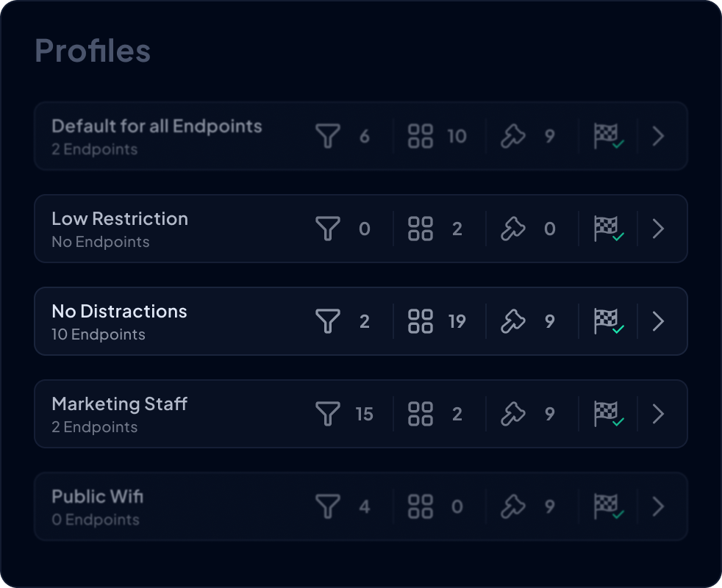This screenshot has height=588, width=722.
Task: Click the gavel rules icon in No Distractions row
Action: [x=513, y=321]
